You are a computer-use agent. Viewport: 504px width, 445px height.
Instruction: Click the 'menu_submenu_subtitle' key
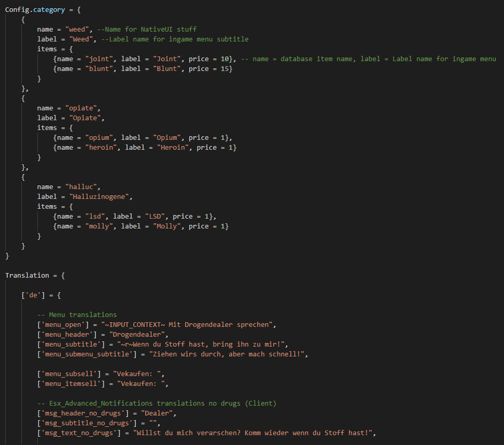pyautogui.click(x=87, y=354)
